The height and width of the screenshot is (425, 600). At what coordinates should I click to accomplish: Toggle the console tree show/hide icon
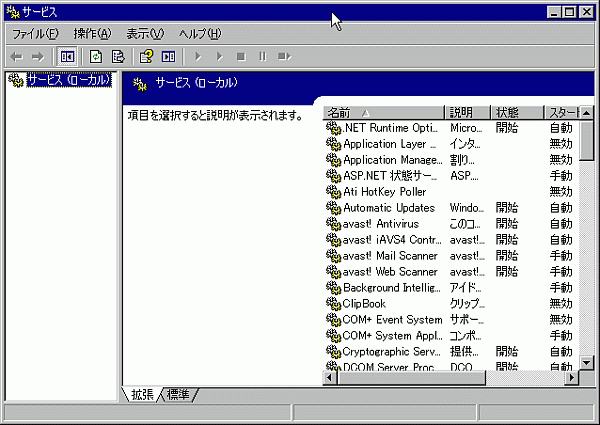pos(67,57)
